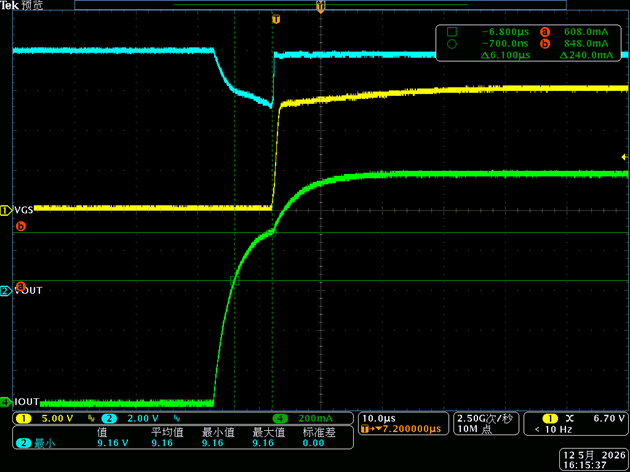The image size is (630, 472).
Task: Click the Δ240.0mA delta readout
Action: (586, 55)
